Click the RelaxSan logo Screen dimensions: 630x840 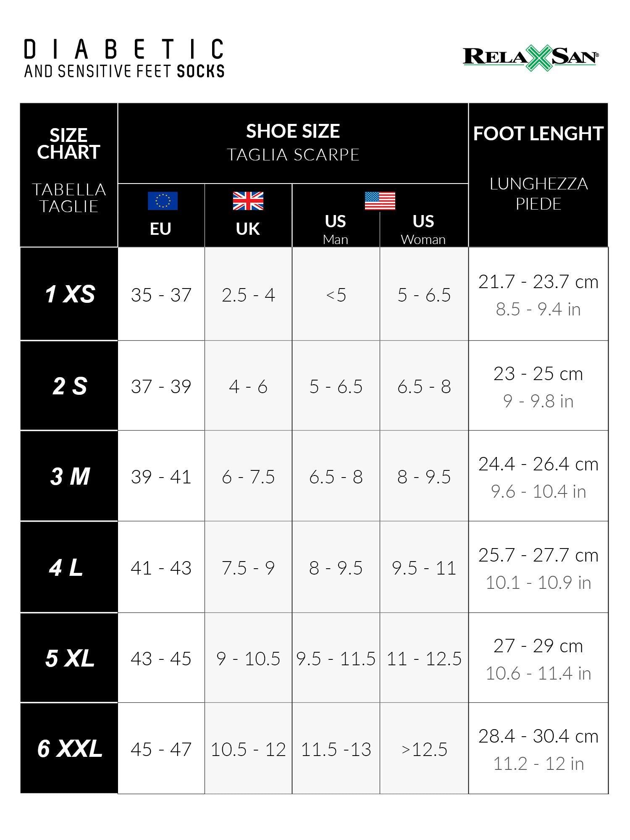pyautogui.click(x=530, y=58)
